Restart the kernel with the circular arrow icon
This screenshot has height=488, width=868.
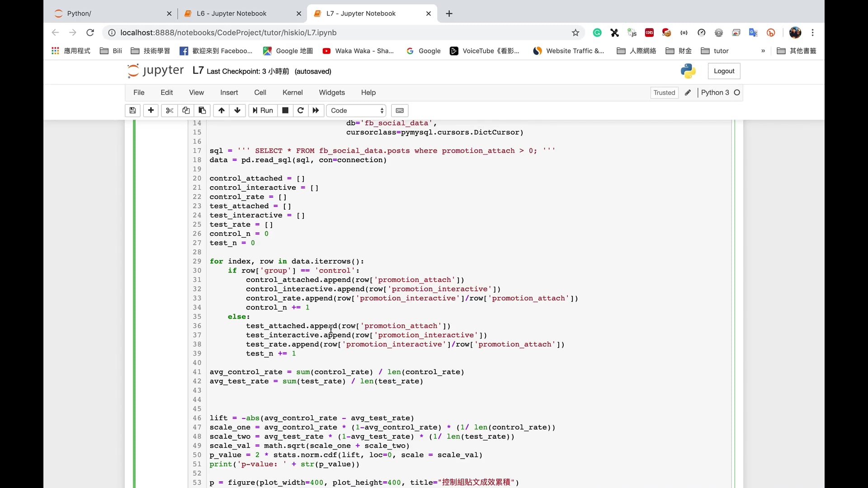(x=301, y=110)
